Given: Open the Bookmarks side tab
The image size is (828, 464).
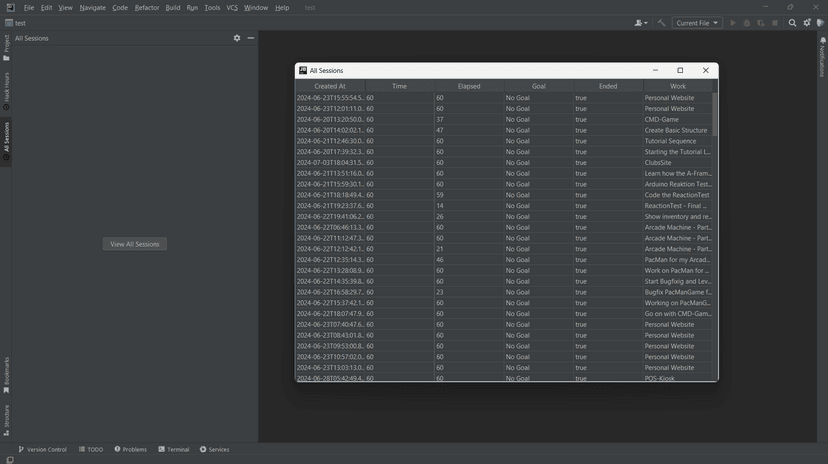Looking at the screenshot, I should [6, 374].
